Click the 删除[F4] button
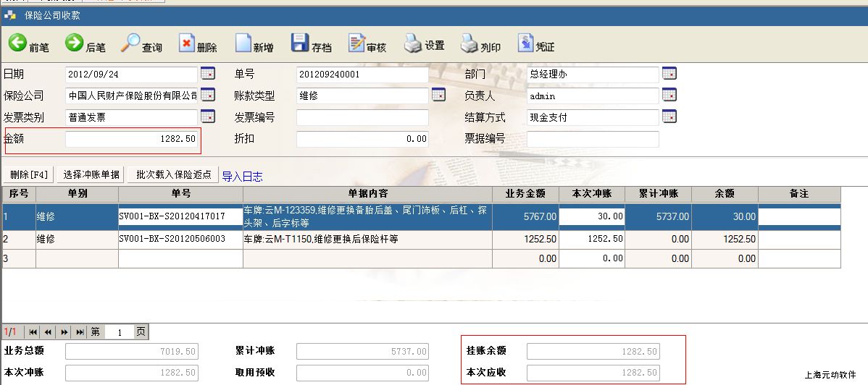 (29, 174)
